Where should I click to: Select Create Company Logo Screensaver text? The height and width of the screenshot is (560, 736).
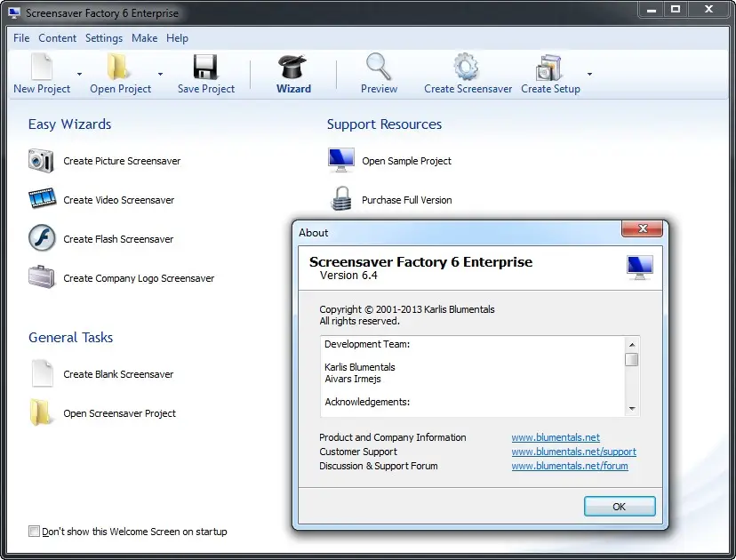139,278
